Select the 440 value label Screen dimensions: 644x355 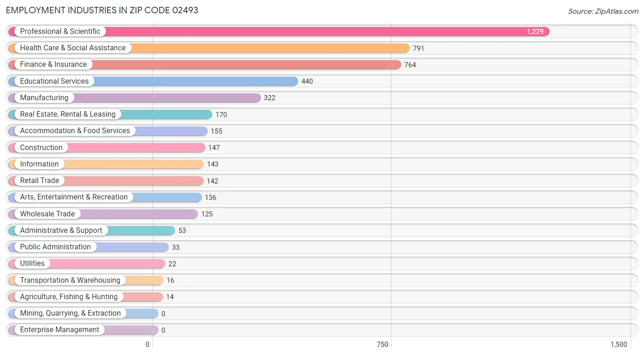coord(307,81)
